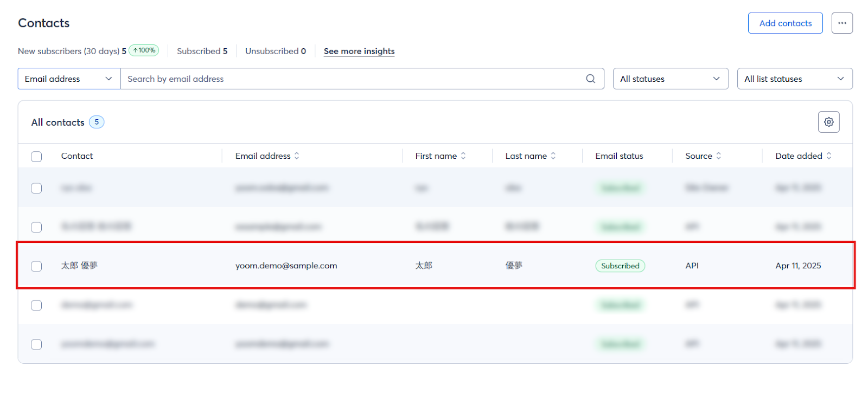
Task: Sort contacts by Last name arrows
Action: click(x=553, y=156)
